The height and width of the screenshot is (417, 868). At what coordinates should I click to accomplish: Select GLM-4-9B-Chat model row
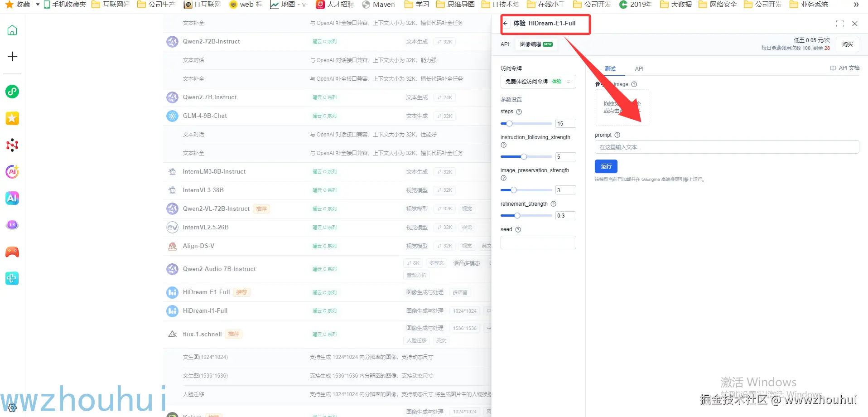pyautogui.click(x=327, y=116)
